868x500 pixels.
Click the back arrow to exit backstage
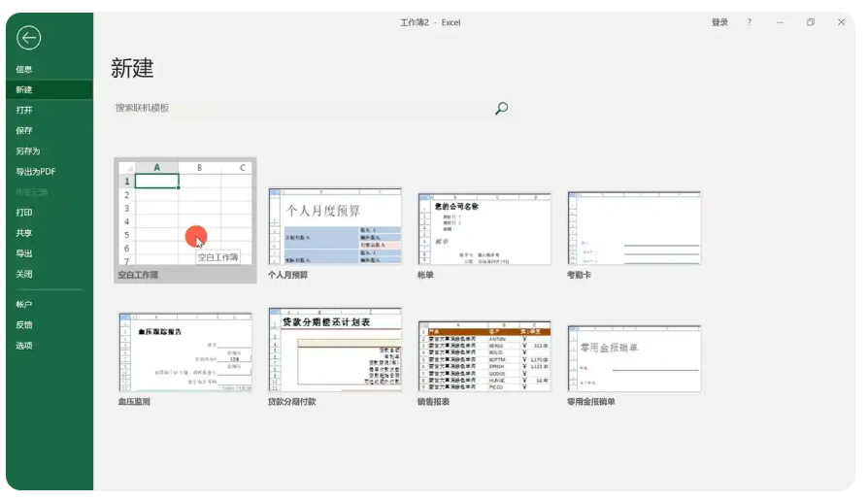(29, 38)
